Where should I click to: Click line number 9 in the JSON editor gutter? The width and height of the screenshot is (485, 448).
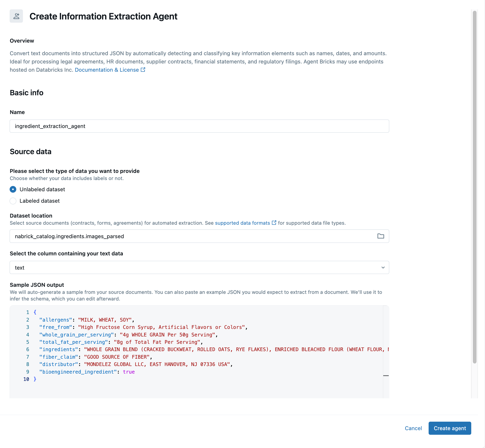[x=28, y=372]
